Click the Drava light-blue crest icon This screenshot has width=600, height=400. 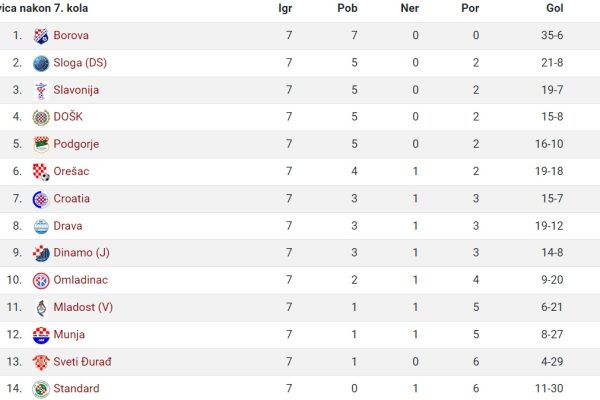click(41, 227)
